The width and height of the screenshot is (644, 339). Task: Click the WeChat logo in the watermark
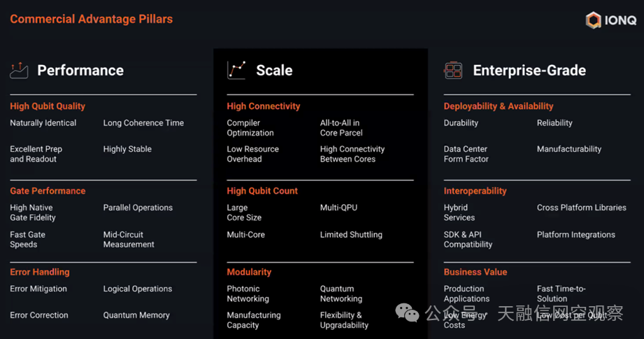[407, 312]
